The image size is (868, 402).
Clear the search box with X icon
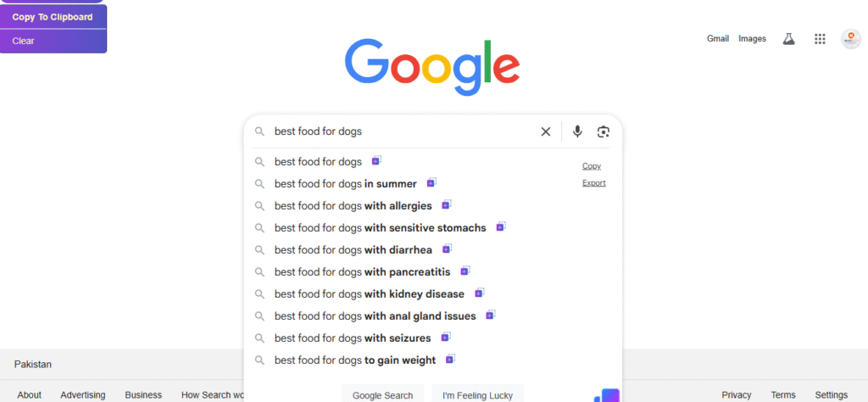point(546,131)
